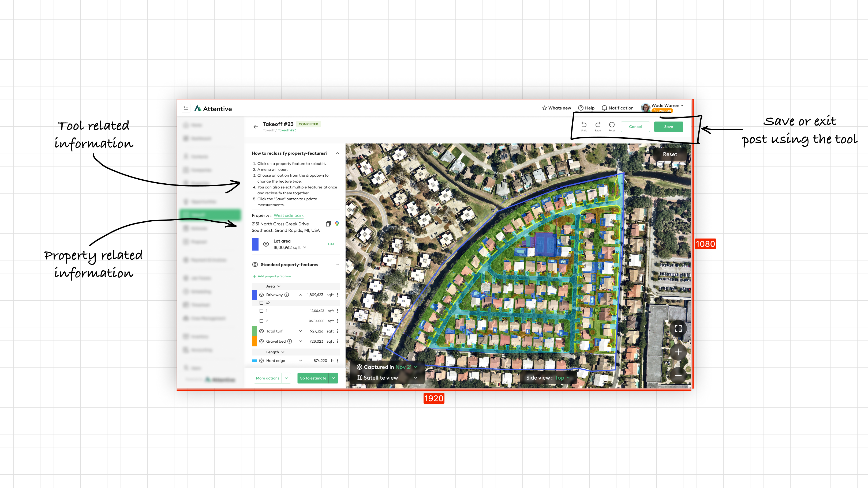
Task: Open the Help menu item
Action: click(586, 108)
